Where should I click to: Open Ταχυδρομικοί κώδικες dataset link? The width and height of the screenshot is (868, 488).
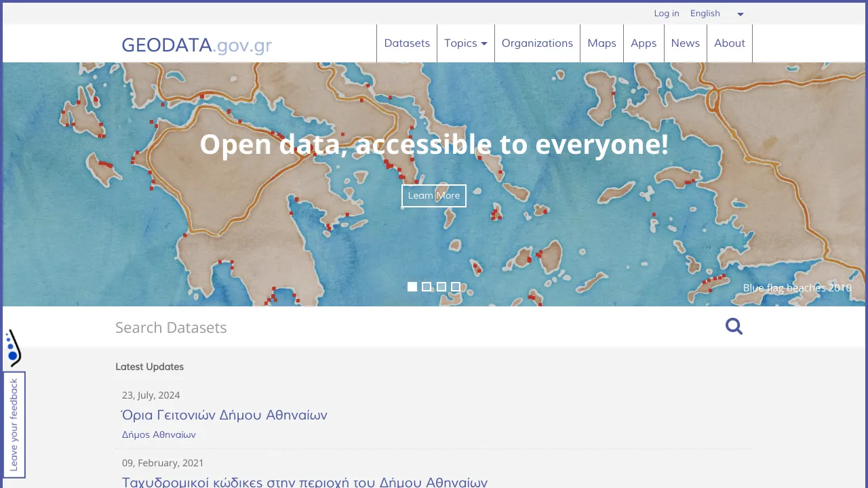pos(304,482)
